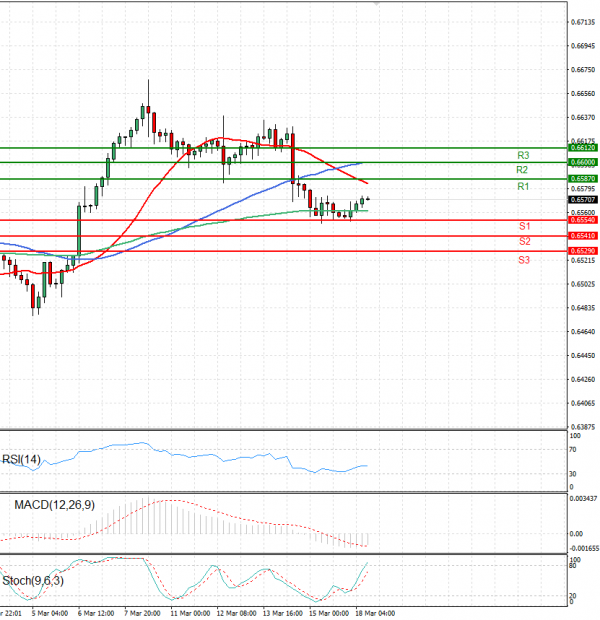The width and height of the screenshot is (600, 620).
Task: Click the 5 Mar 04:00 time label
Action: 49,614
